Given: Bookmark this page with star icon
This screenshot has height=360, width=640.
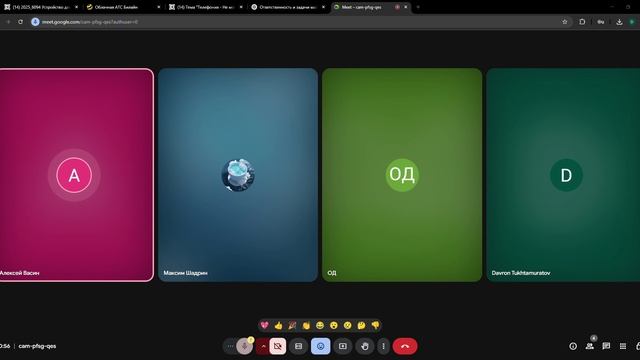Looking at the screenshot, I should click(565, 22).
